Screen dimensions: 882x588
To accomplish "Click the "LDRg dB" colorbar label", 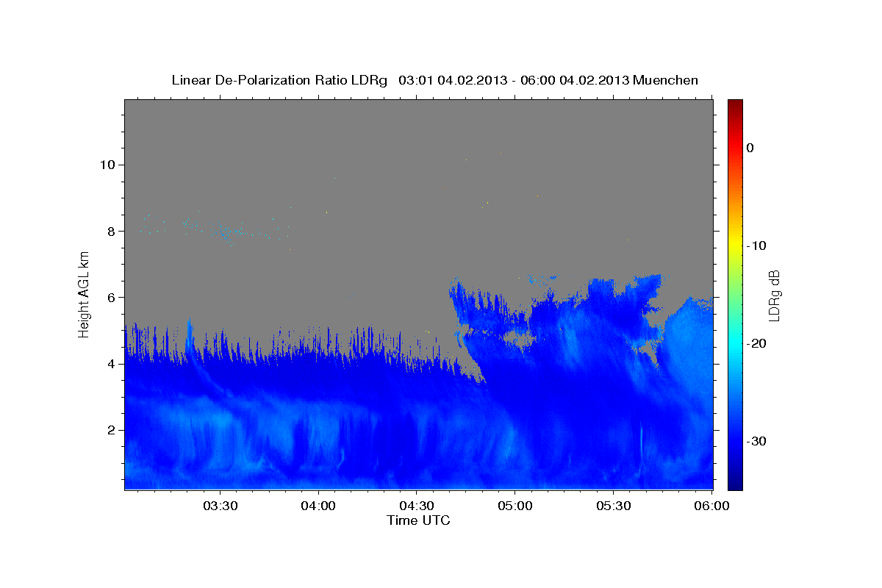I will [773, 295].
